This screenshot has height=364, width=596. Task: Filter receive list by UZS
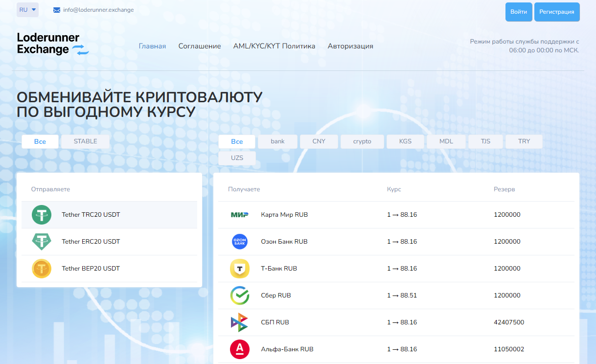(237, 158)
